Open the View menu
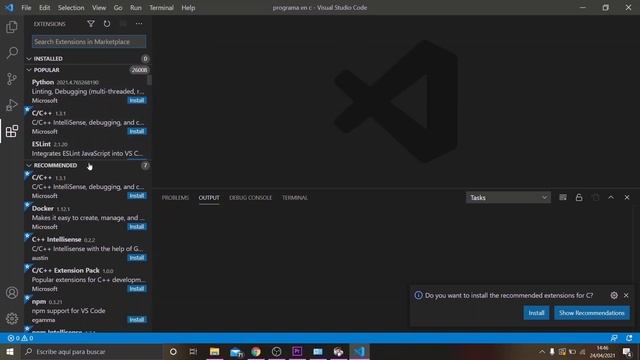 click(x=99, y=8)
